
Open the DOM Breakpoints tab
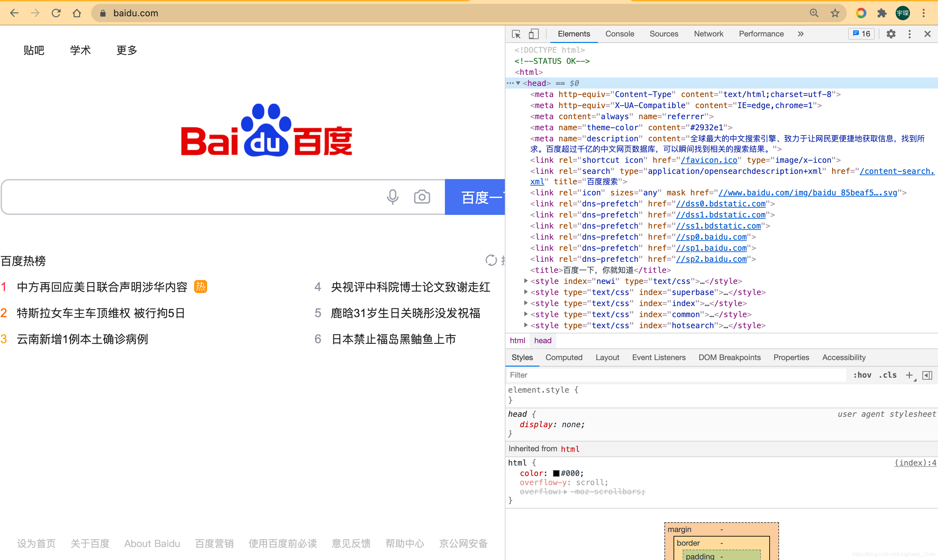pos(729,357)
